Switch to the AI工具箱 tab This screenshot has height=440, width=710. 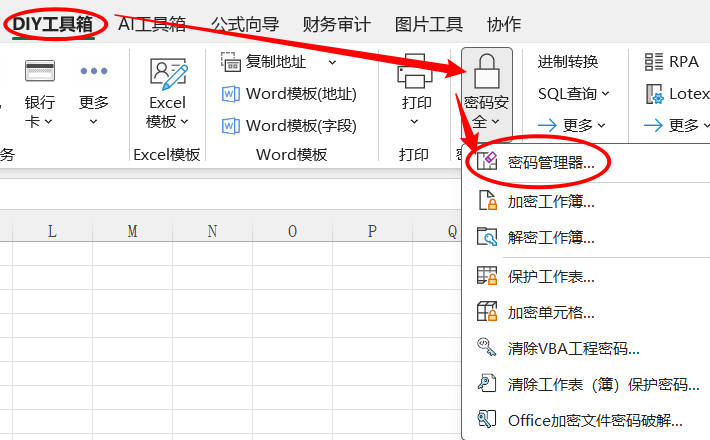coord(152,24)
